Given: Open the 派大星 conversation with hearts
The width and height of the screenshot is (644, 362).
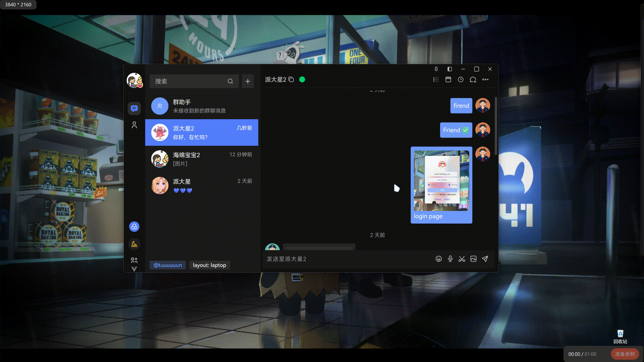Looking at the screenshot, I should 202,185.
